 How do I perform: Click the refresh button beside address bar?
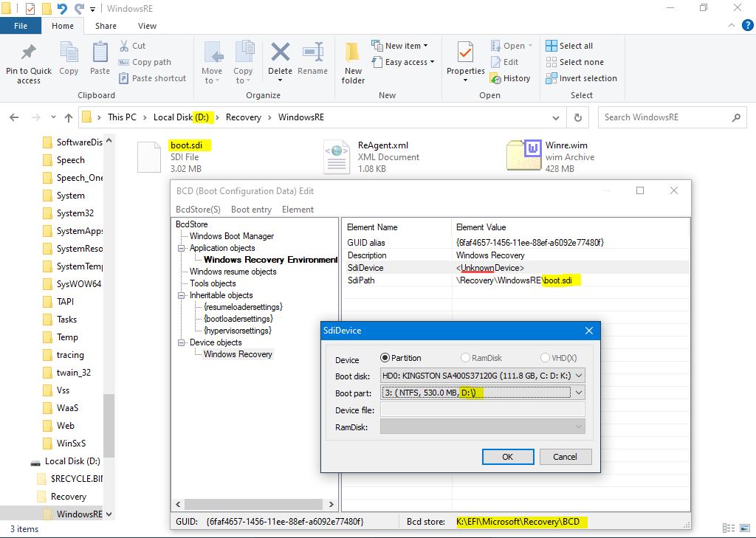(x=578, y=117)
